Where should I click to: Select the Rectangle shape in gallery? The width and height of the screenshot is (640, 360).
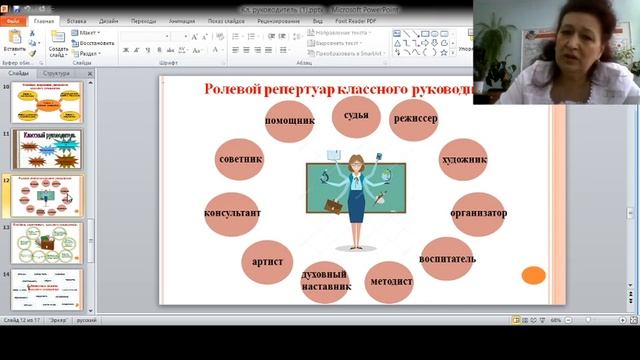coord(425,34)
